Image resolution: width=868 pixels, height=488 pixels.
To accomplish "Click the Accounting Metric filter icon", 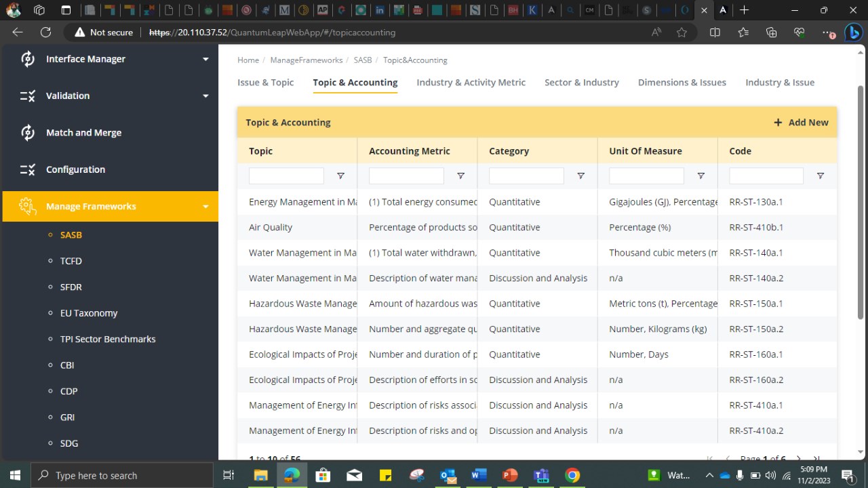I will 460,176.
